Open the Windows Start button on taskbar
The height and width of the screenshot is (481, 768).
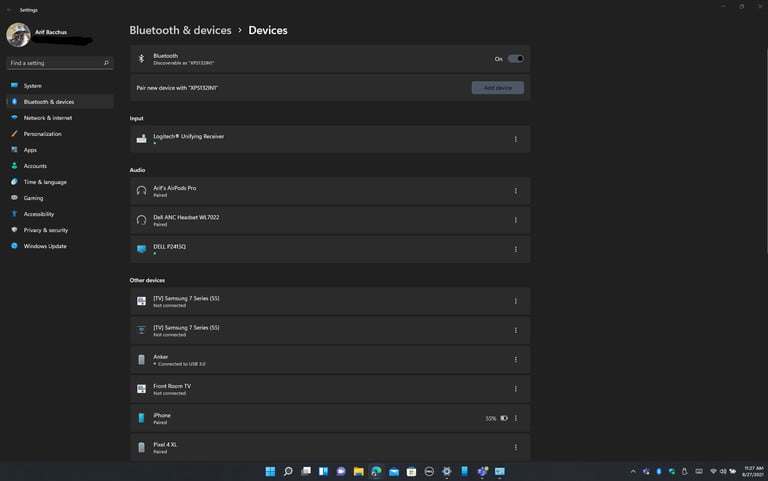pyautogui.click(x=270, y=471)
